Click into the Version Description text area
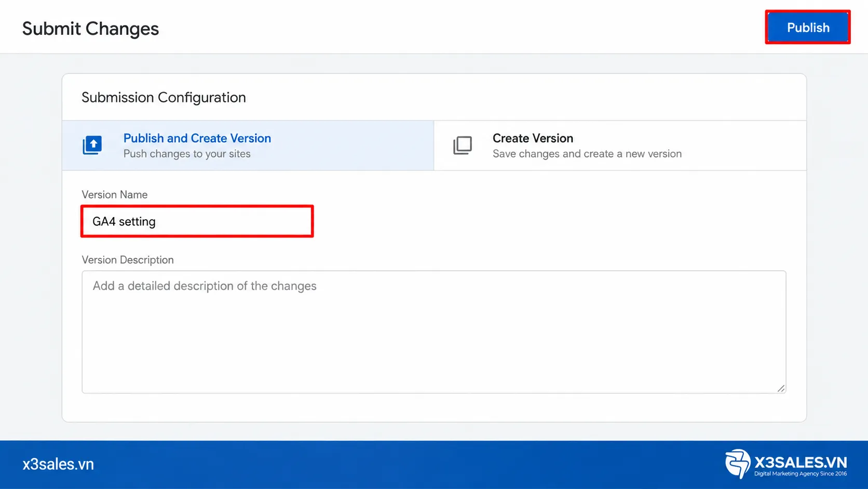This screenshot has height=489, width=868. 434,332
